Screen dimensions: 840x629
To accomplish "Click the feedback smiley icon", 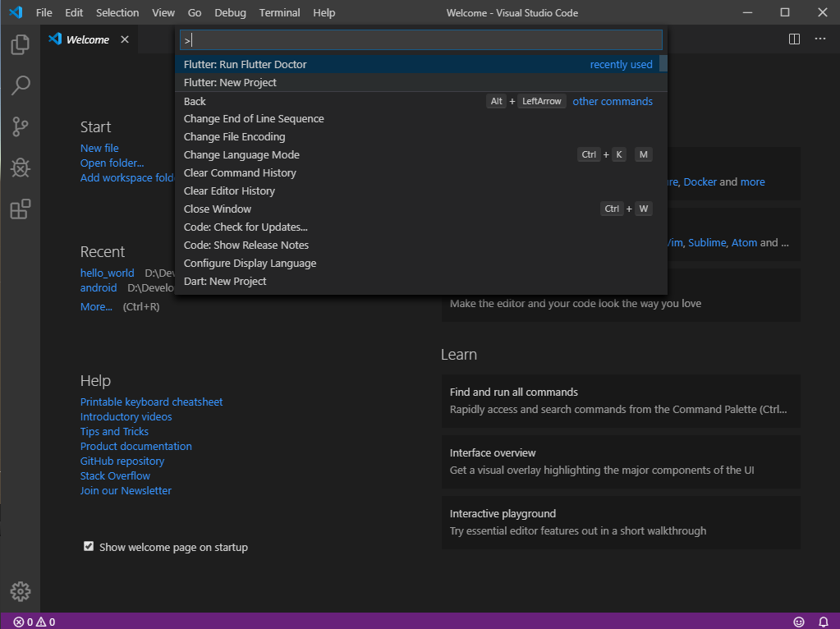I will tap(799, 622).
